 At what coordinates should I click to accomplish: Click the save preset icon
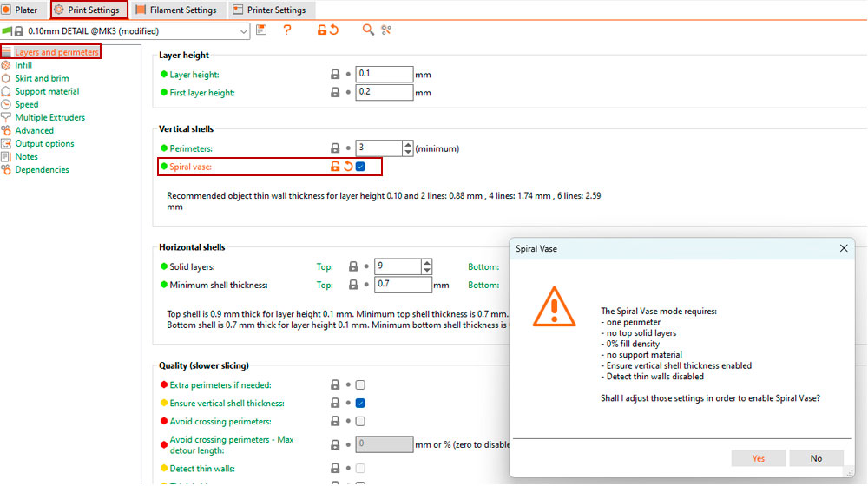pyautogui.click(x=261, y=30)
